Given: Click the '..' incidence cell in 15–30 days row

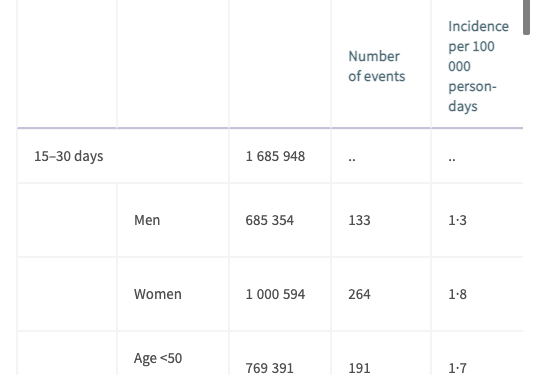Looking at the screenshot, I should point(452,159).
